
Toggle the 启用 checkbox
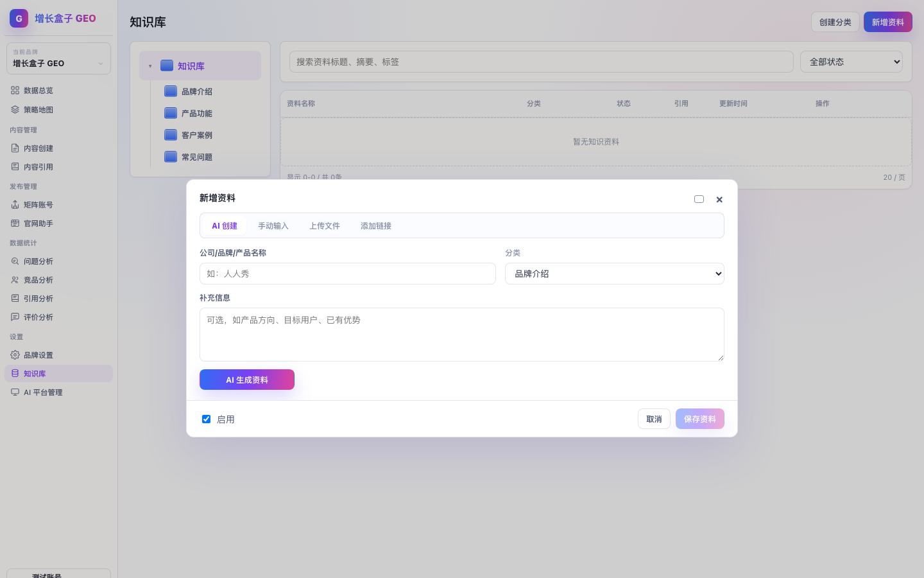coord(207,419)
